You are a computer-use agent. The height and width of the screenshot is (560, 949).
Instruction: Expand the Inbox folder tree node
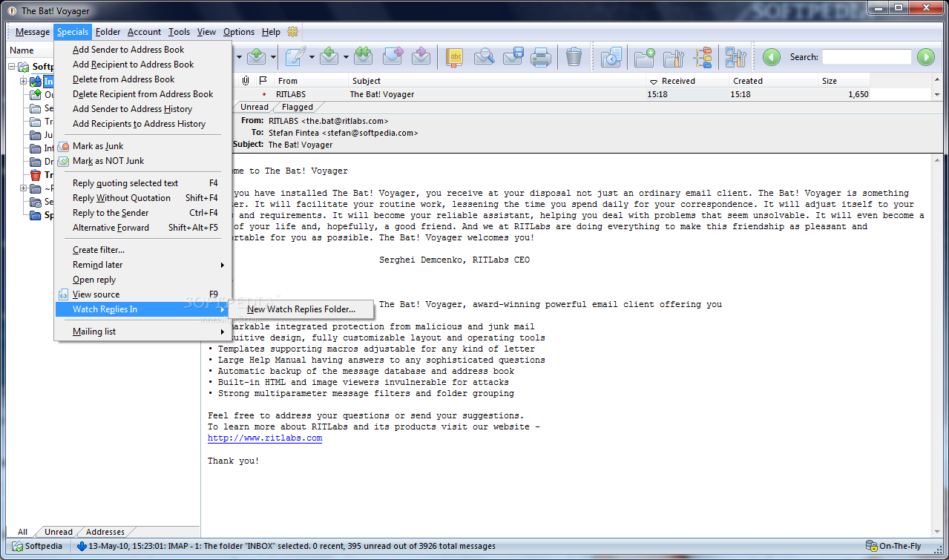24,81
